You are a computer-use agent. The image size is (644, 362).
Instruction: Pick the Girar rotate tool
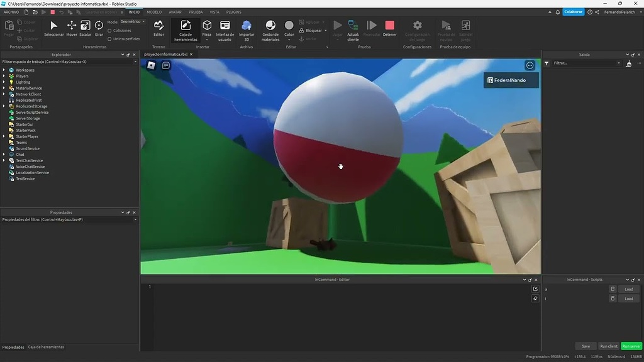pos(99,29)
